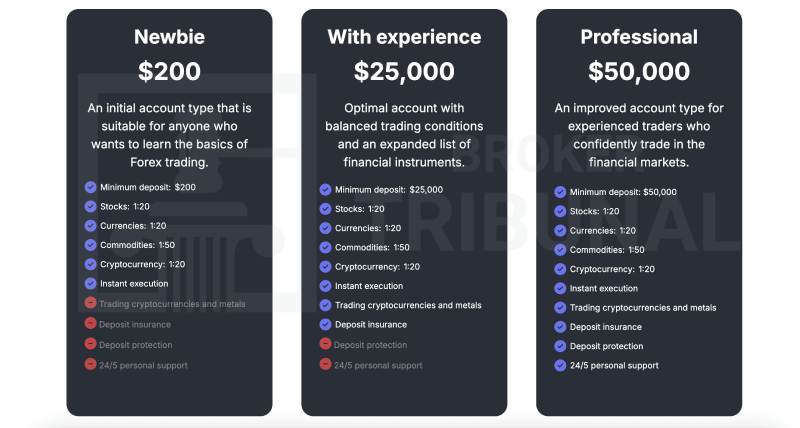This screenshot has height=428, width=800.
Task: Select the Newbie account heading
Action: click(169, 37)
